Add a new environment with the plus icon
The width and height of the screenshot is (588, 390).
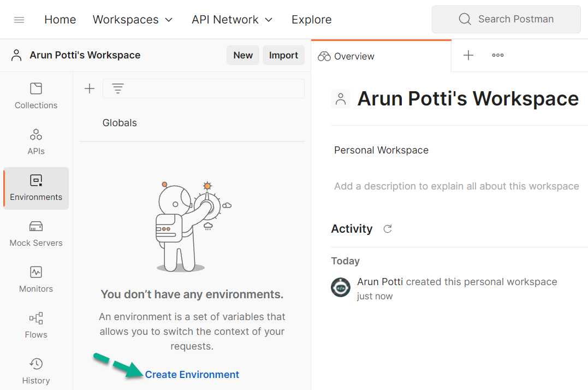tap(89, 88)
